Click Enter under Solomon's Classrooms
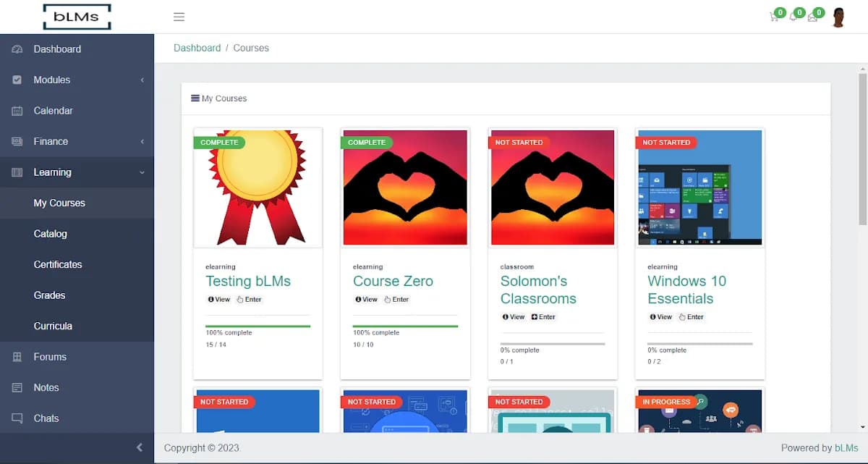 543,317
